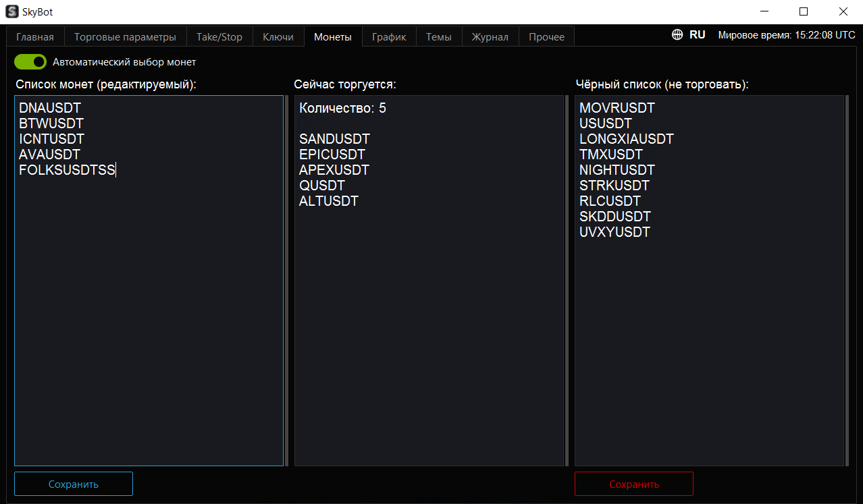This screenshot has height=504, width=863.
Task: Click NIGHTUSDT in the blacklist
Action: pos(617,170)
